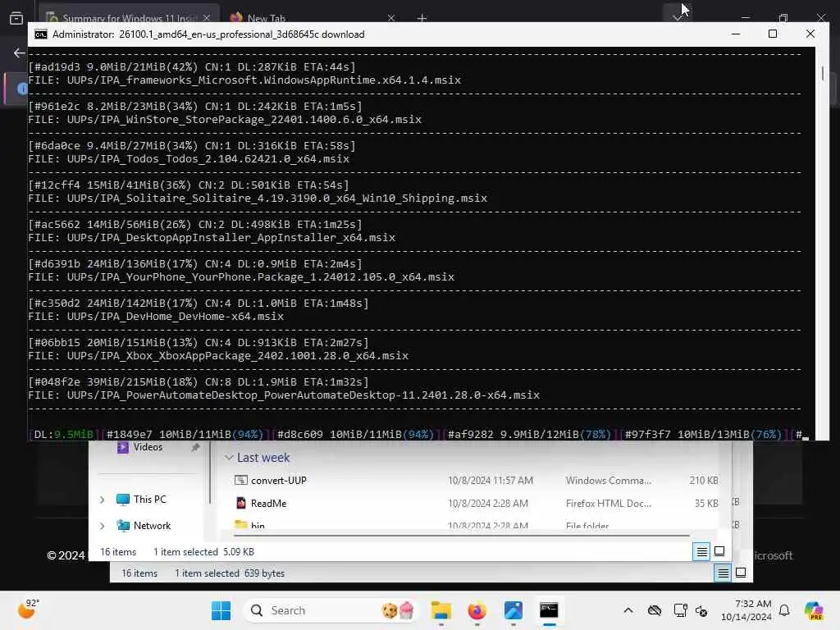Close the Summary for Windows 11 tab
Viewport: 840px width, 630px height.
[x=207, y=18]
